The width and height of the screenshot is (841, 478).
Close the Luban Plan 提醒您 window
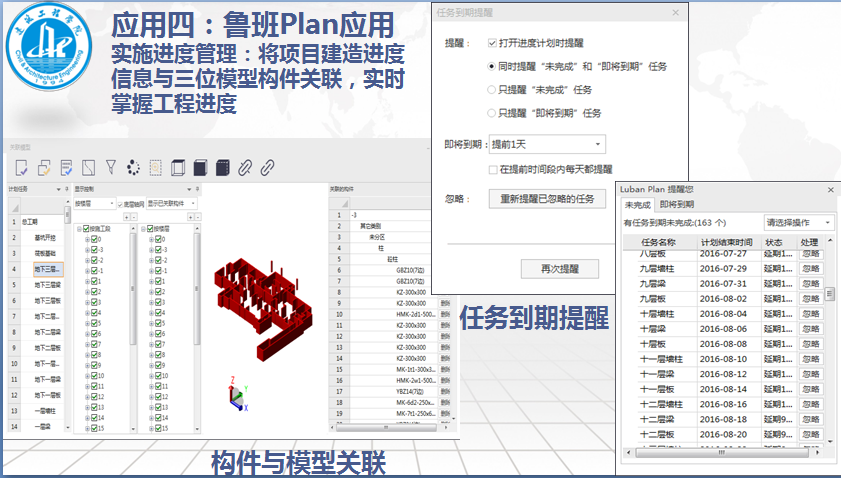pos(831,190)
